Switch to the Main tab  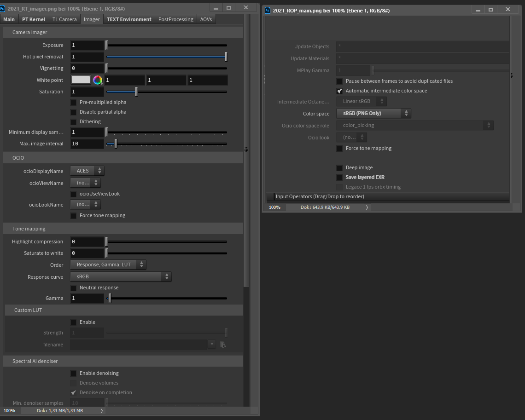point(9,19)
